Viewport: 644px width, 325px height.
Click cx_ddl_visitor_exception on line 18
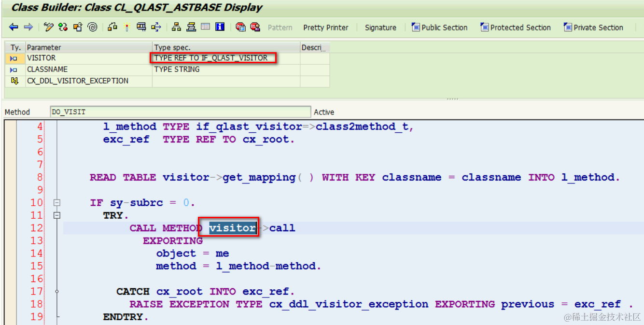pyautogui.click(x=349, y=304)
